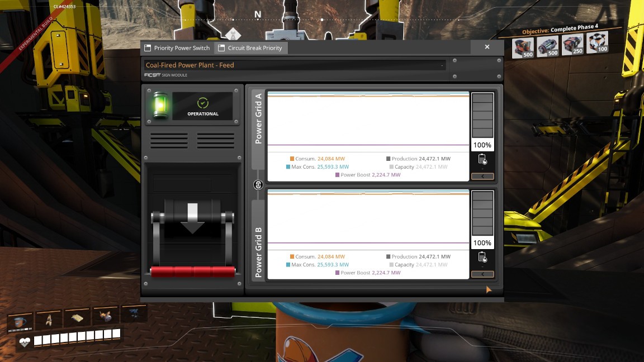Close the power switch window

487,47
